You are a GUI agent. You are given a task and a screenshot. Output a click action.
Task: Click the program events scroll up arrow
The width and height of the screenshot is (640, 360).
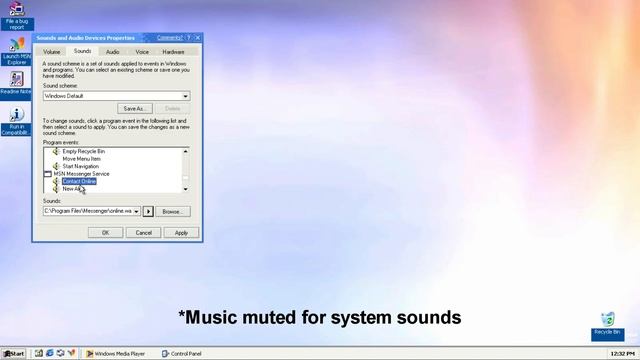tap(186, 151)
